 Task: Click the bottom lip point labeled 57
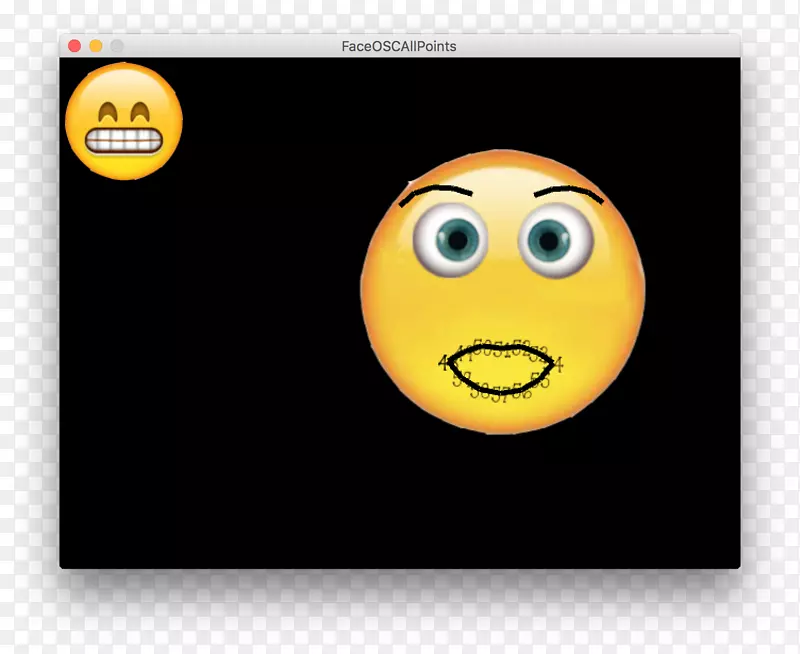[500, 392]
